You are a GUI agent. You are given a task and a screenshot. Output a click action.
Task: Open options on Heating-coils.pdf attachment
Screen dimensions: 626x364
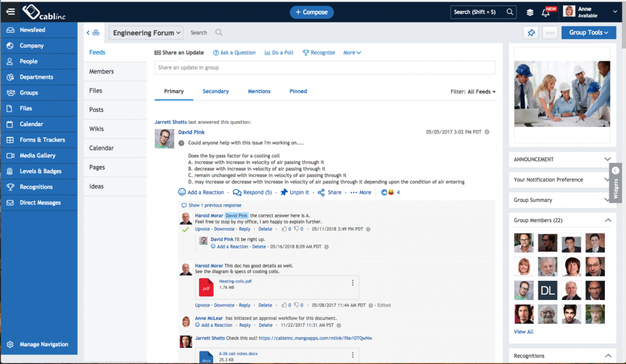tap(353, 282)
